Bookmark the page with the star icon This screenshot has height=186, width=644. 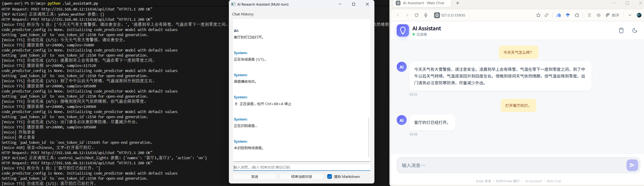pyautogui.click(x=538, y=16)
